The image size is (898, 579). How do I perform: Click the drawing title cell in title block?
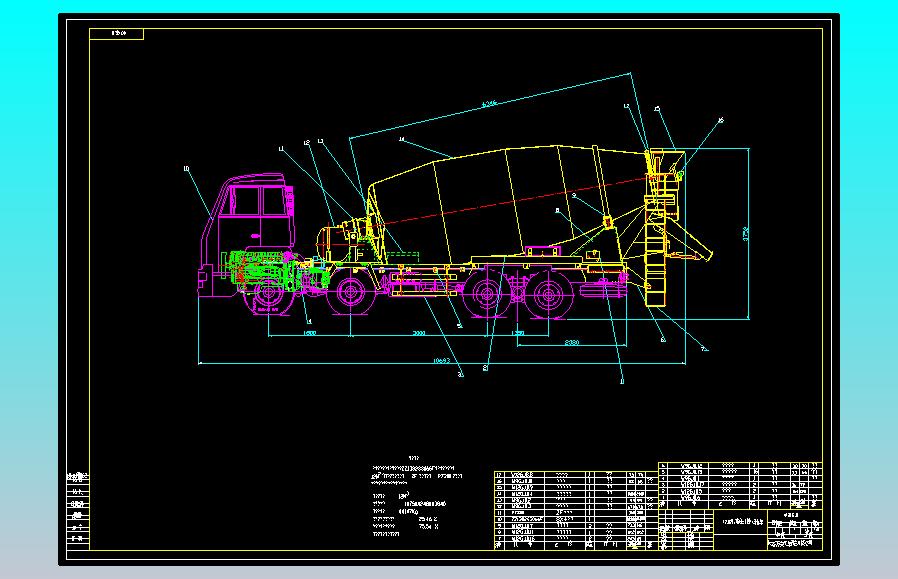[743, 522]
